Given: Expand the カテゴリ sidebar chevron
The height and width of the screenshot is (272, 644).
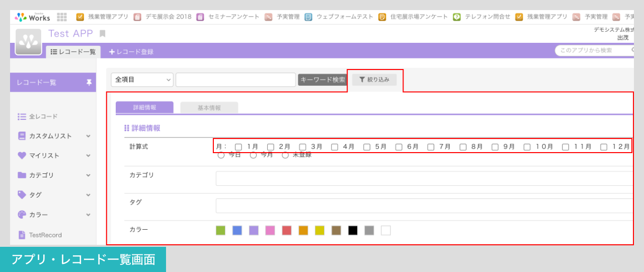Looking at the screenshot, I should click(x=88, y=175).
